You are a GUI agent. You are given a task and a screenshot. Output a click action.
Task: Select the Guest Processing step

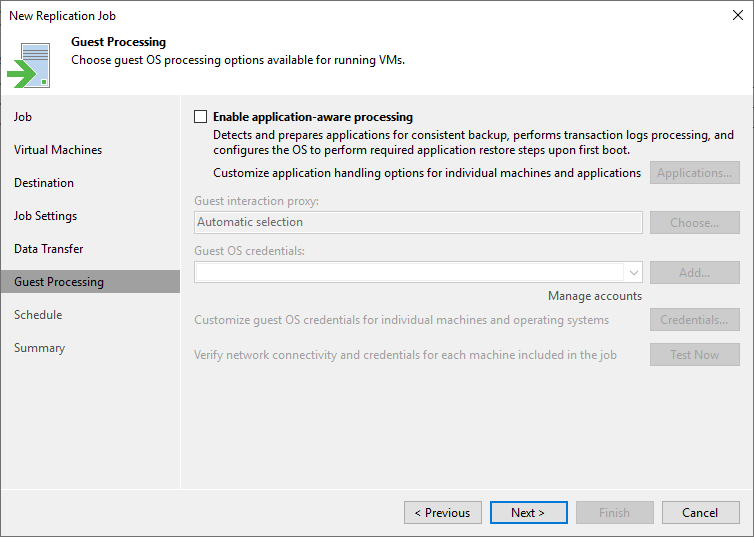pyautogui.click(x=90, y=282)
